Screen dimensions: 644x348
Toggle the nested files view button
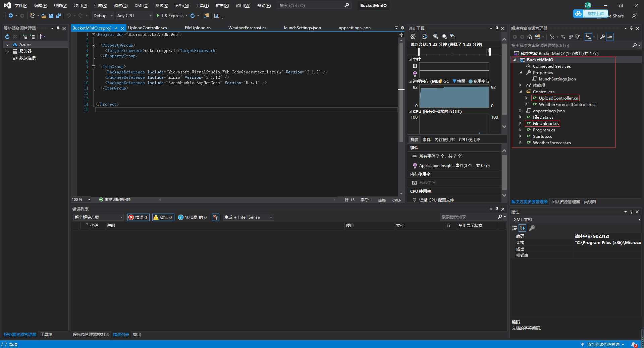tap(588, 37)
